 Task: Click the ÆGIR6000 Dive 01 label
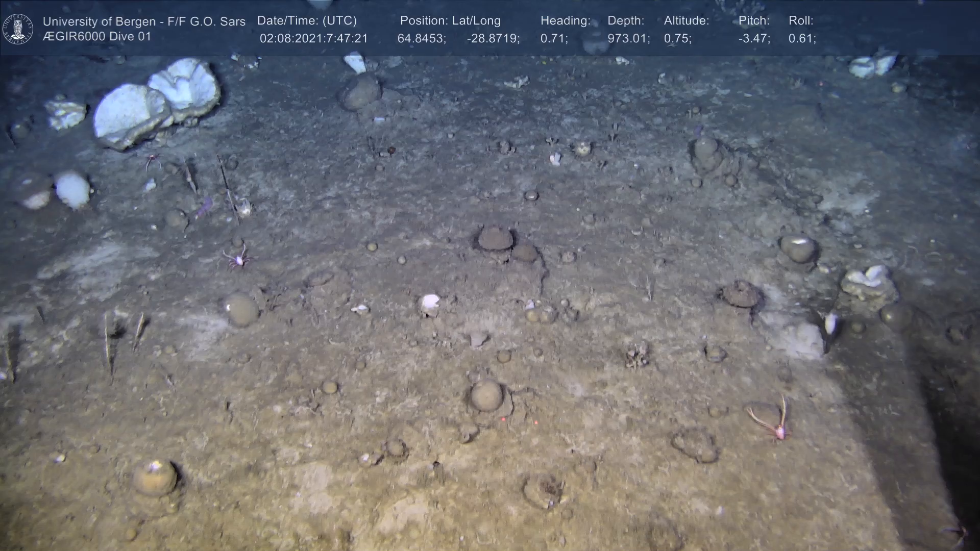pos(97,37)
